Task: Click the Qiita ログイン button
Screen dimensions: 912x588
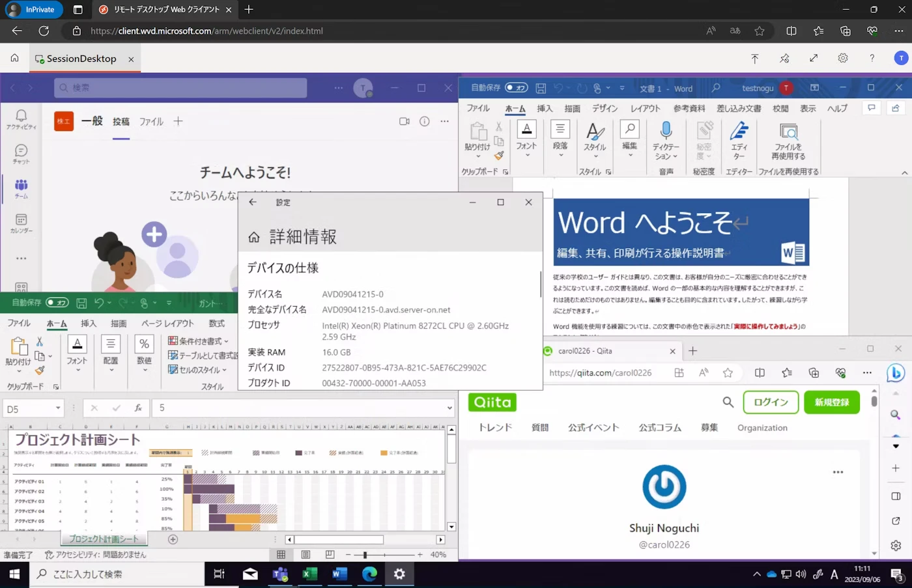Action: 771,402
